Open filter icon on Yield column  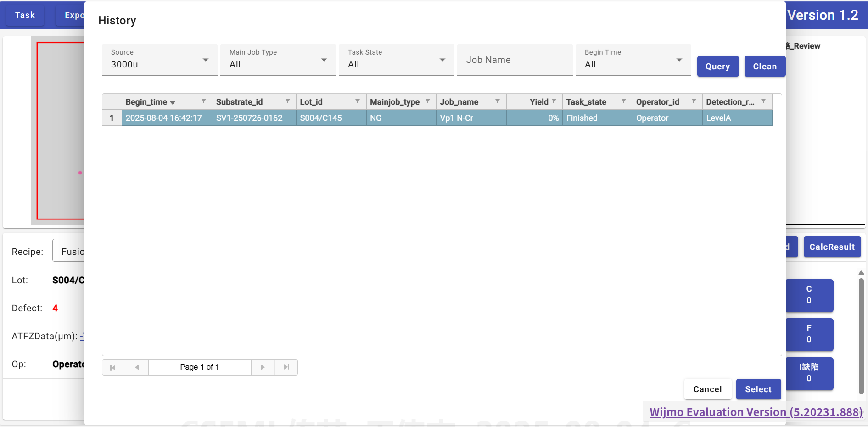coord(554,101)
